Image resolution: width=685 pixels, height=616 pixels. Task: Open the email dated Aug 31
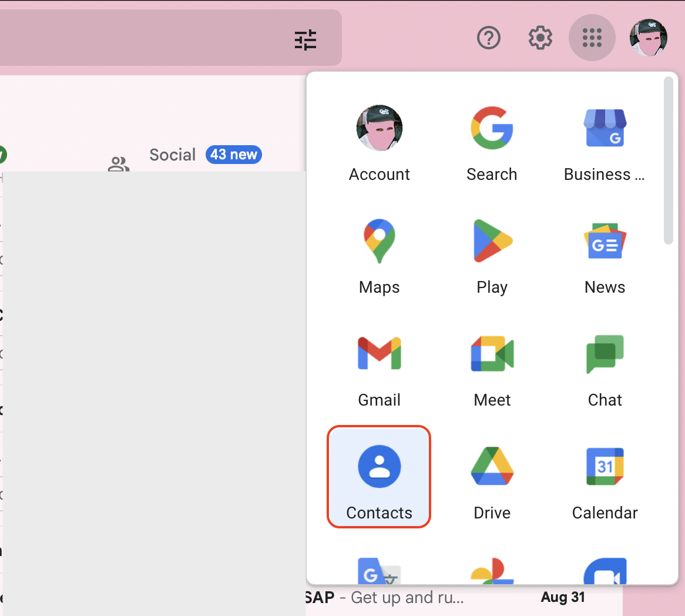coord(563,597)
